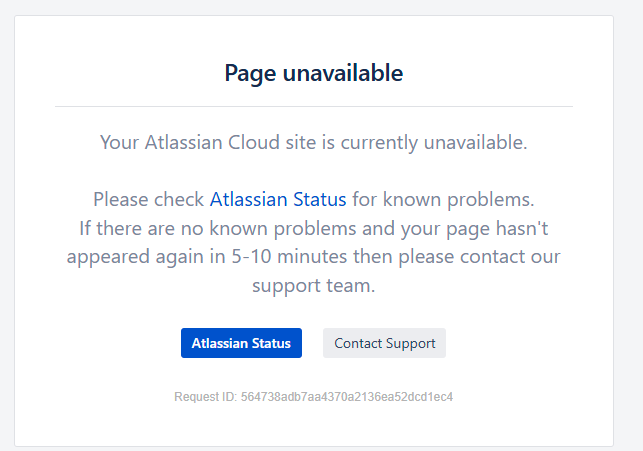The image size is (643, 451).
Task: Click the words 'page hasn't' in the message
Action: click(497, 229)
